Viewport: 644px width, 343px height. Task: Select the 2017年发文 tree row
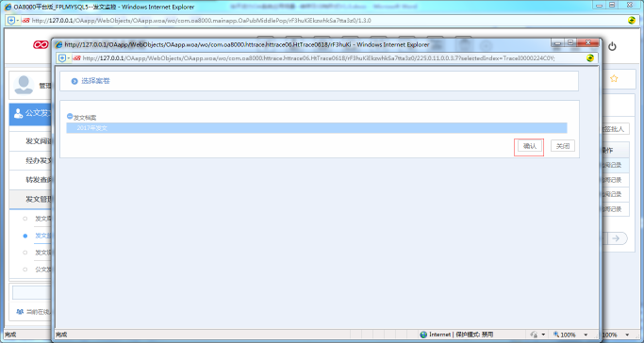coord(317,128)
